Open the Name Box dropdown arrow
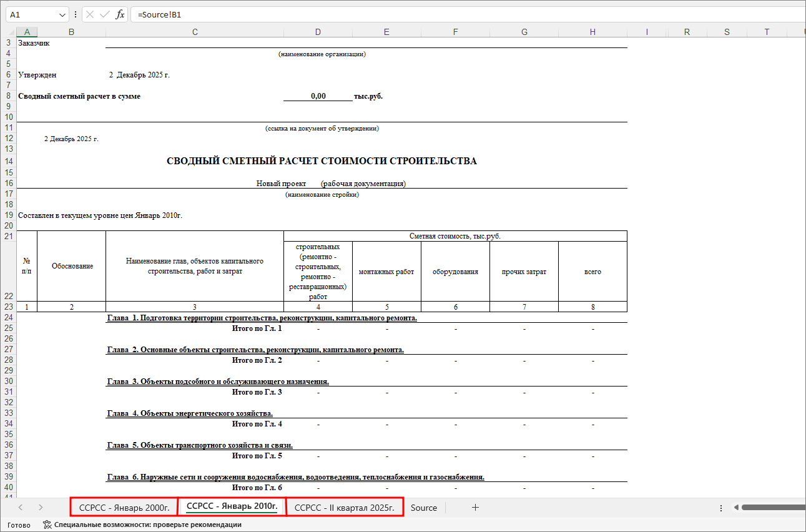 (62, 14)
